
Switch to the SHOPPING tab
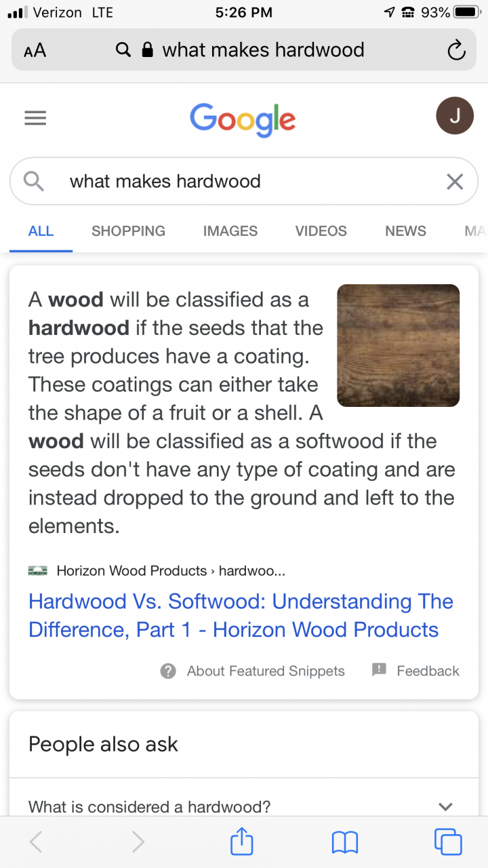[x=128, y=231]
